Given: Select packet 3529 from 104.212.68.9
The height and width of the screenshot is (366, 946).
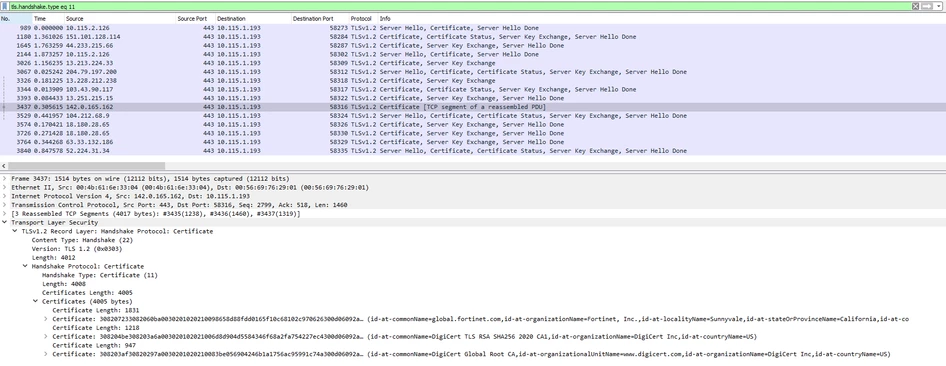Looking at the screenshot, I should [x=472, y=116].
